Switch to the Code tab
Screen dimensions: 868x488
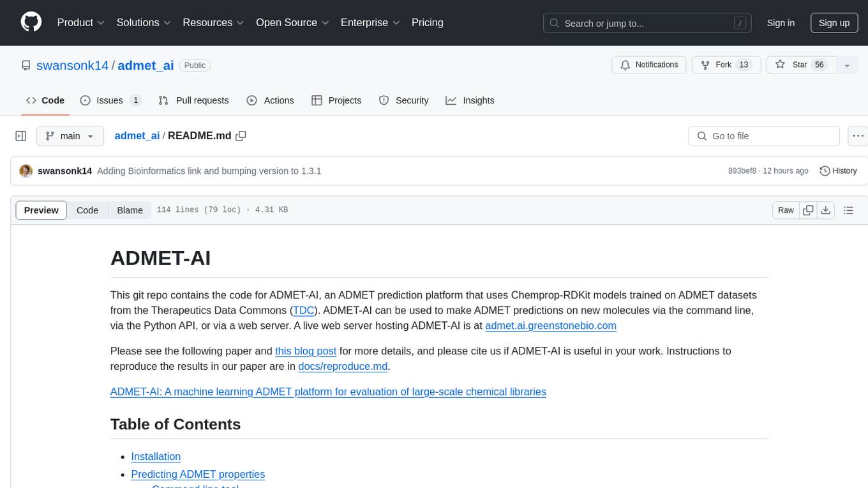pos(45,100)
